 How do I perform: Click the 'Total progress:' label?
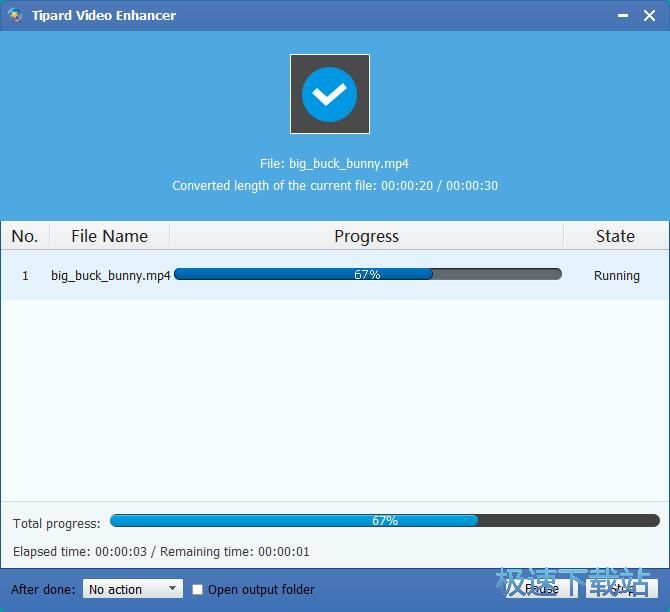tap(57, 524)
